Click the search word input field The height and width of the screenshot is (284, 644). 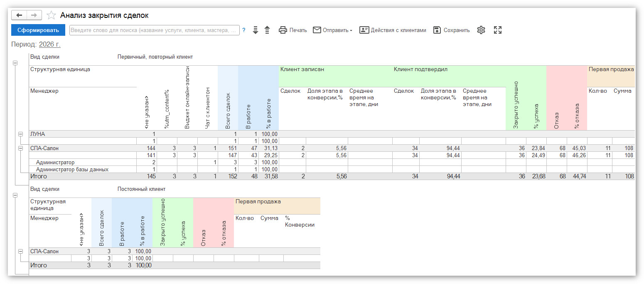tap(155, 30)
